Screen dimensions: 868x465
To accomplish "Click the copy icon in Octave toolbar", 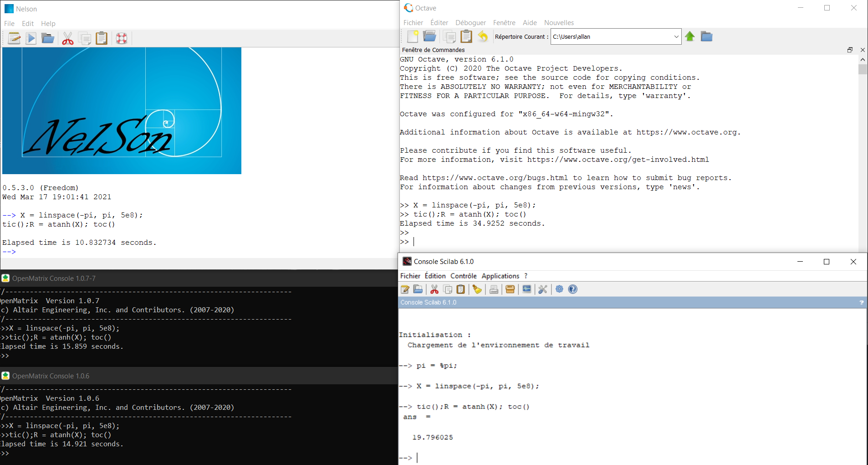I will coord(449,36).
